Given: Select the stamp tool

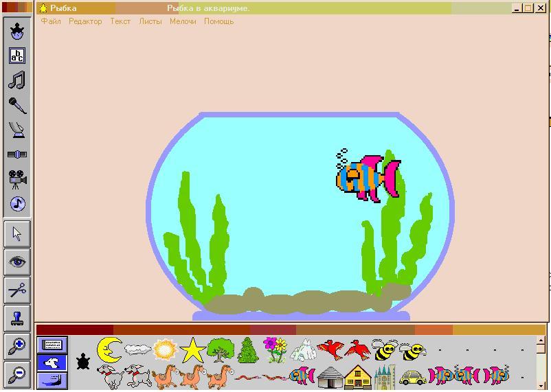Looking at the screenshot, I should pyautogui.click(x=17, y=319).
